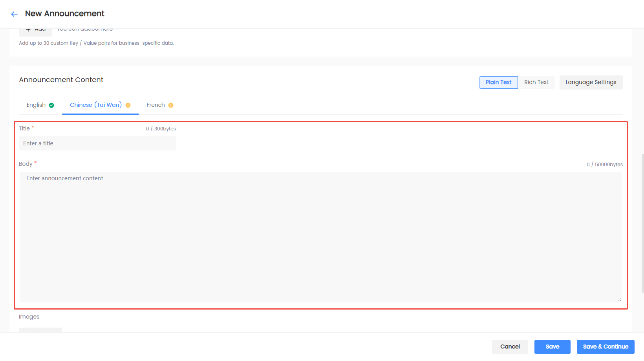Click the Title byte counter text
This screenshot has width=644, height=361.
161,129
